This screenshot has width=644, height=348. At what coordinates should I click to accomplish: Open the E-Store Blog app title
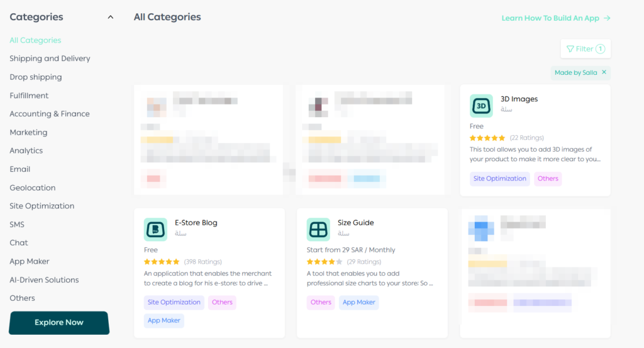tap(196, 223)
